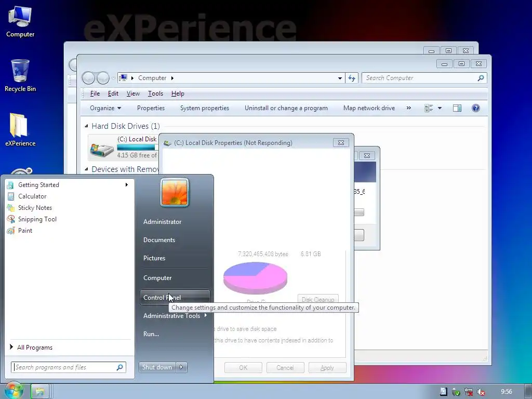
Task: Open the Recycle Bin desktop icon
Action: coord(20,76)
